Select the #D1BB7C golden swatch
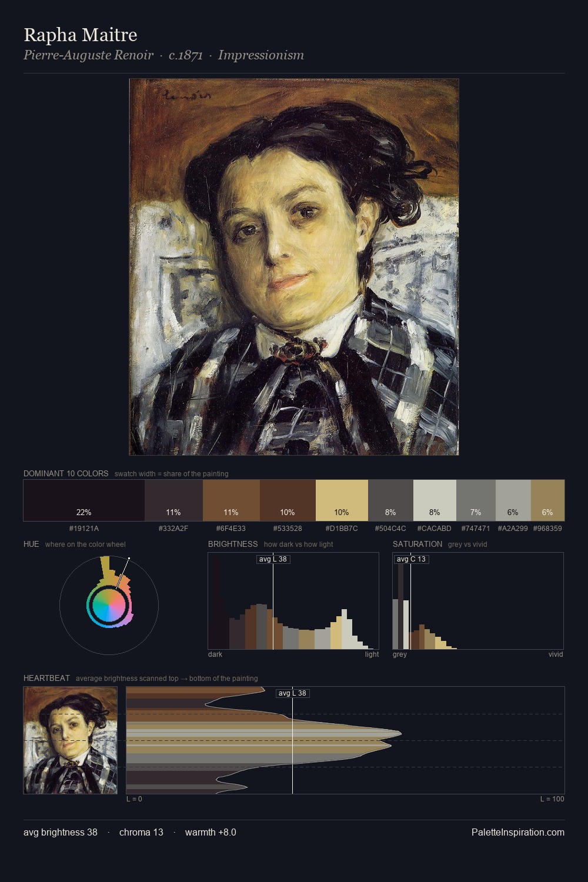 click(x=342, y=500)
